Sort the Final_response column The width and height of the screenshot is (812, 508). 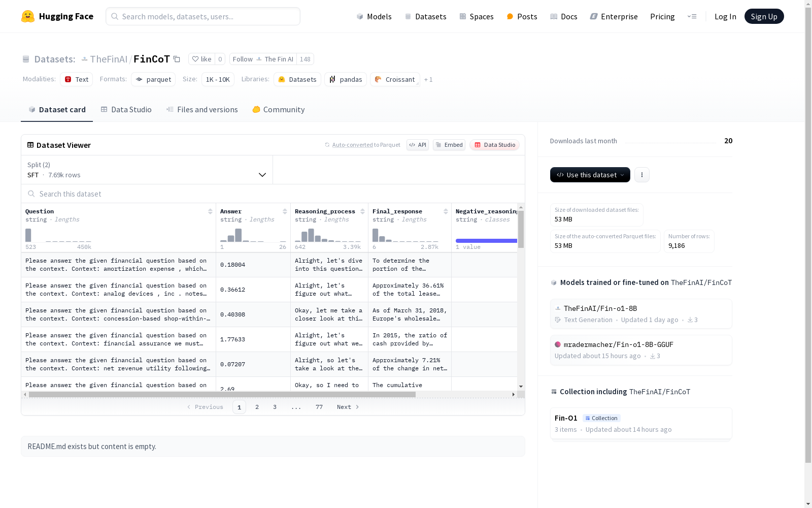446,211
